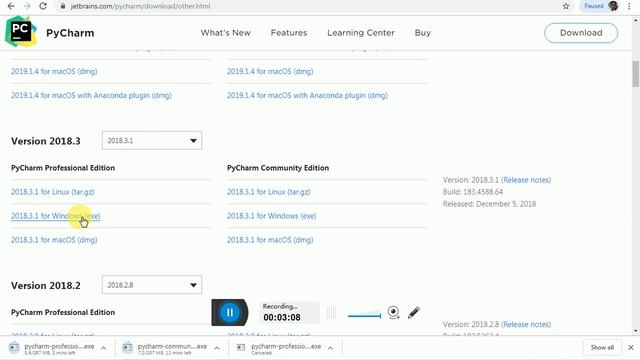Reload the page with the refresh icon

[x=43, y=6]
